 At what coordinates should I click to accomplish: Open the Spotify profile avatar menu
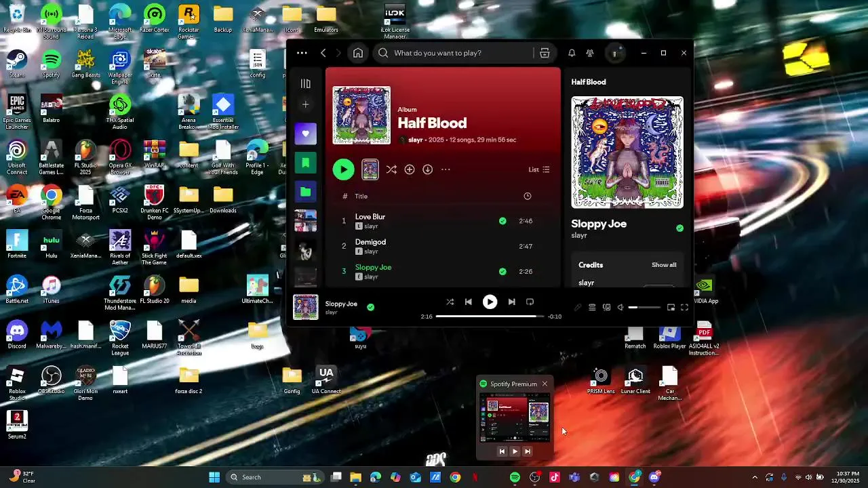coord(614,53)
